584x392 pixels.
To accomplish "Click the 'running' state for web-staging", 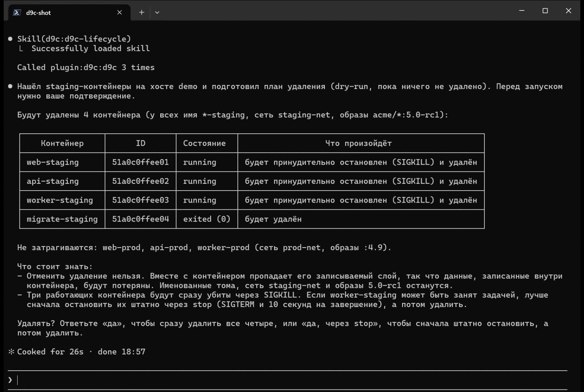I will 207,162.
